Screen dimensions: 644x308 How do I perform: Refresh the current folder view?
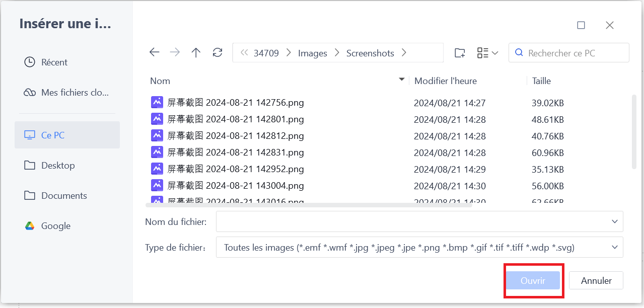click(218, 53)
